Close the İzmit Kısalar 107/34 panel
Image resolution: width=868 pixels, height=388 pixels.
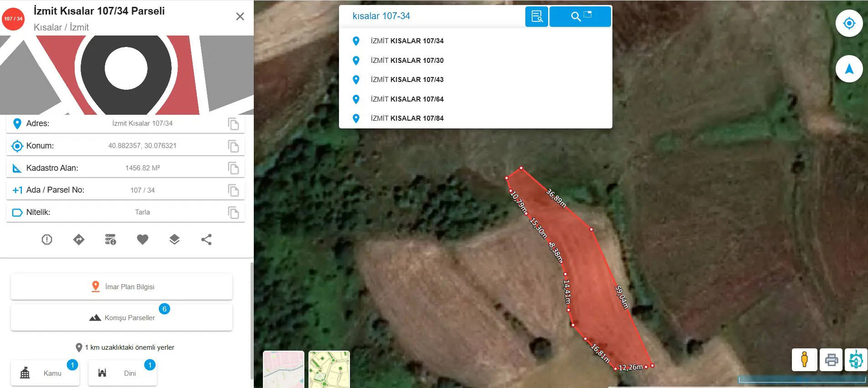click(x=240, y=17)
